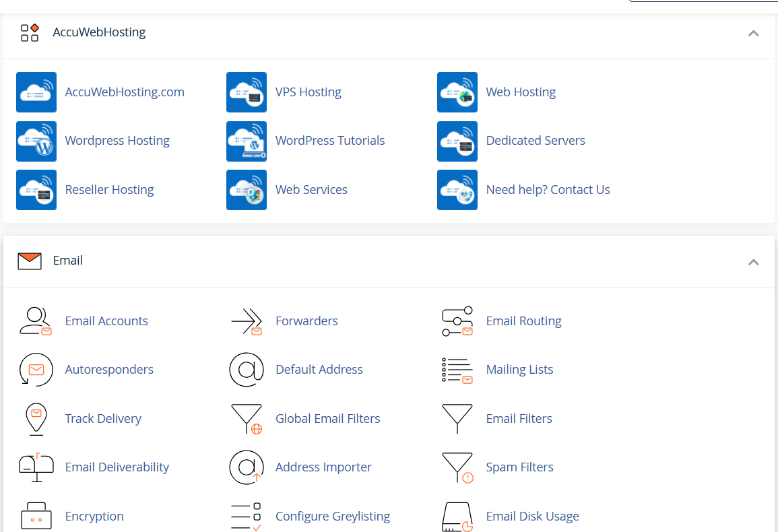Click the Email Deliverability mailbox icon
Screen dimensions: 778x532
pyautogui.click(x=36, y=467)
